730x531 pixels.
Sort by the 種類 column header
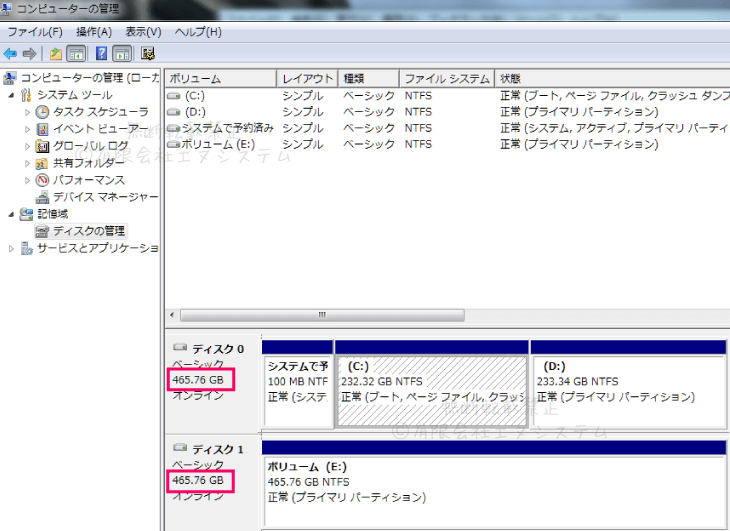368,79
